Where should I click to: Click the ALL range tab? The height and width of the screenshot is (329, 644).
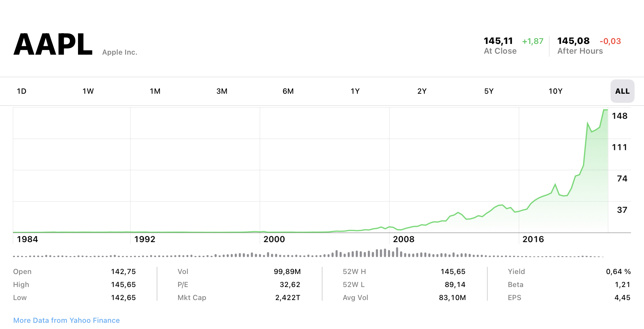[622, 91]
